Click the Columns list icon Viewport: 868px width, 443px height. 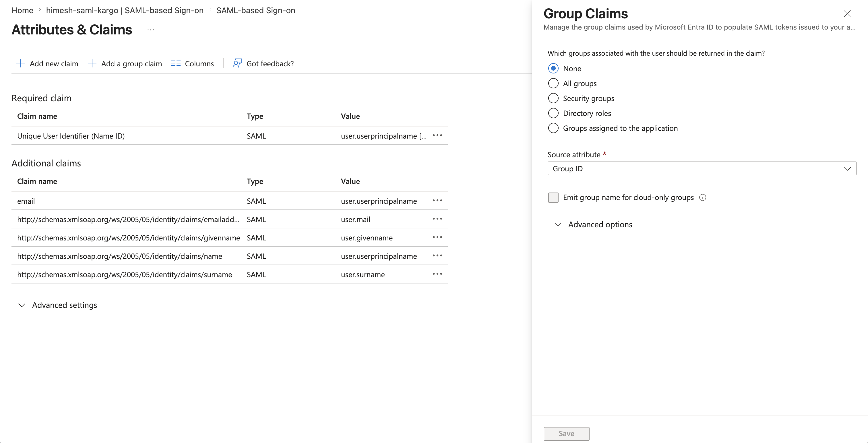pos(176,63)
